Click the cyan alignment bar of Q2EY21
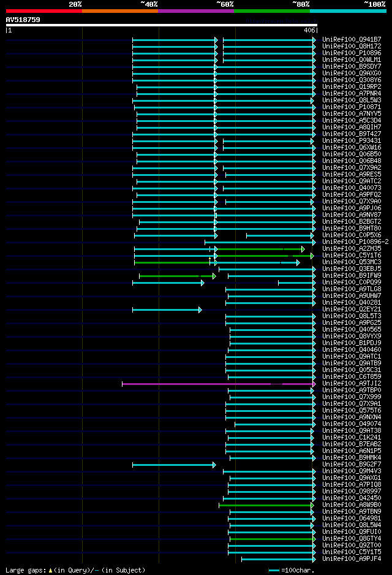392x575 pixels. (x=167, y=310)
